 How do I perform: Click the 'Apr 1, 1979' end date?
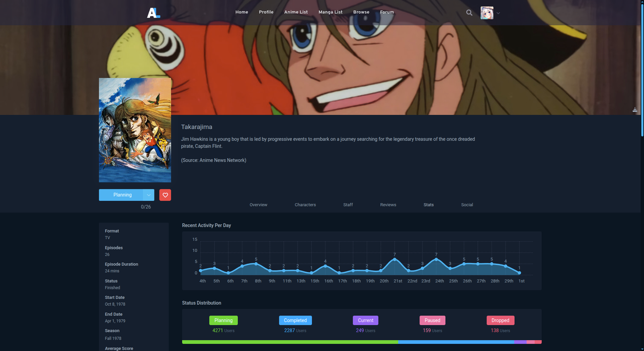tap(115, 321)
